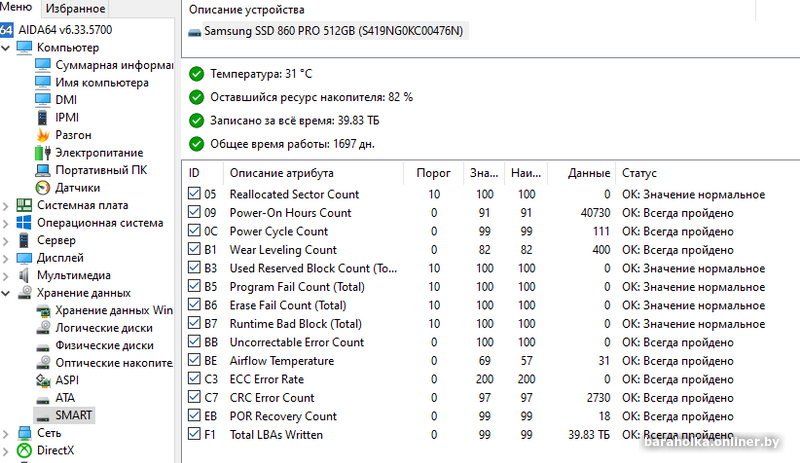Select the CRC Error Count row
This screenshot has height=463, width=800.
(x=271, y=398)
